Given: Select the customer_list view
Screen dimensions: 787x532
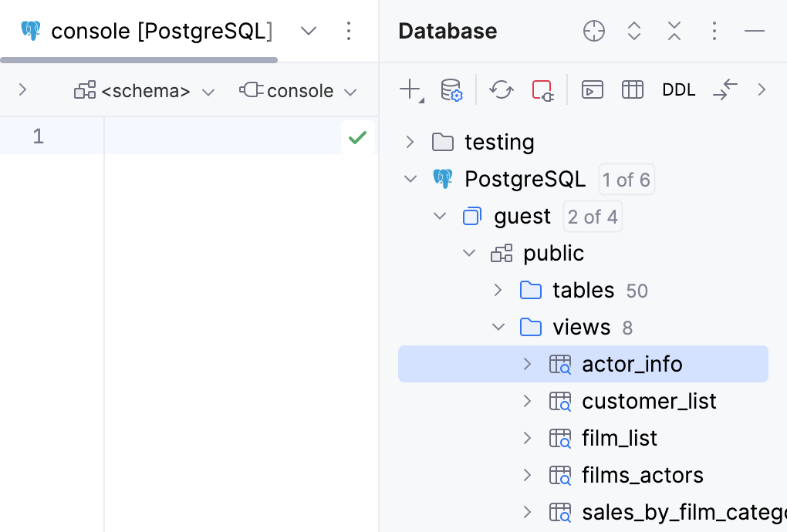Looking at the screenshot, I should point(649,401).
